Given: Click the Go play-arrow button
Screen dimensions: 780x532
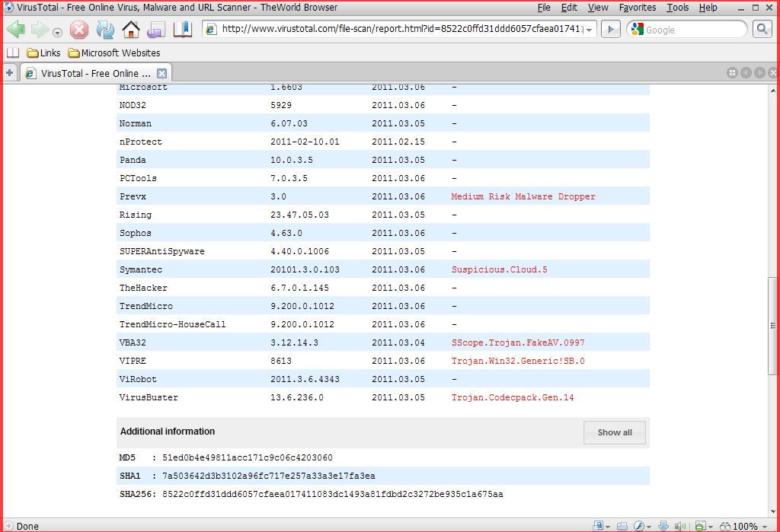Looking at the screenshot, I should tap(611, 30).
